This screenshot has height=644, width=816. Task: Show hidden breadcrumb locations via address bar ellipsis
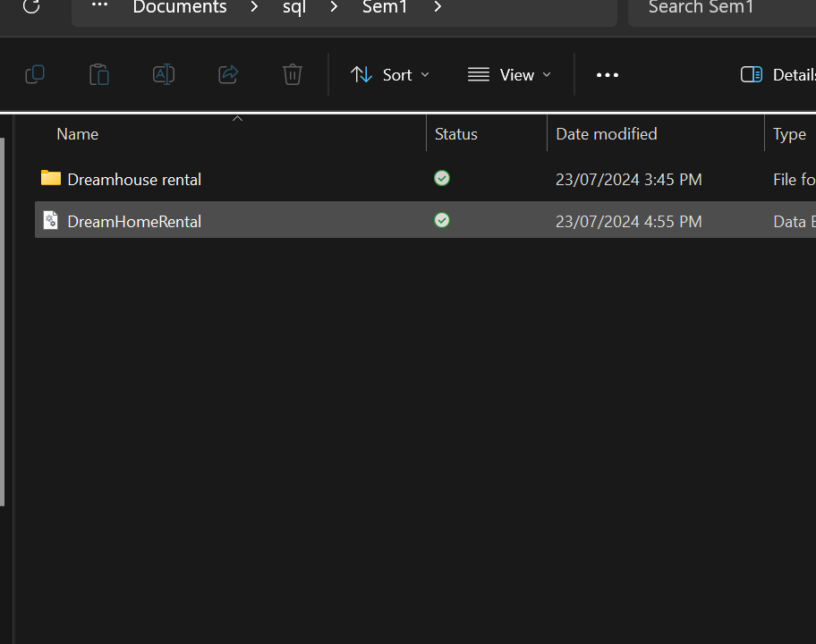tap(99, 7)
